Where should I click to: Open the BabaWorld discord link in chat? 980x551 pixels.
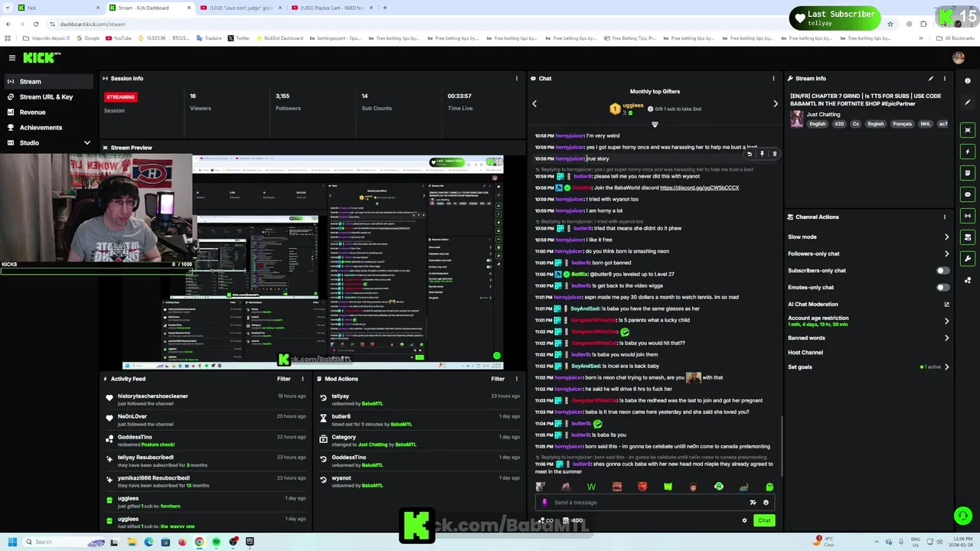click(699, 187)
